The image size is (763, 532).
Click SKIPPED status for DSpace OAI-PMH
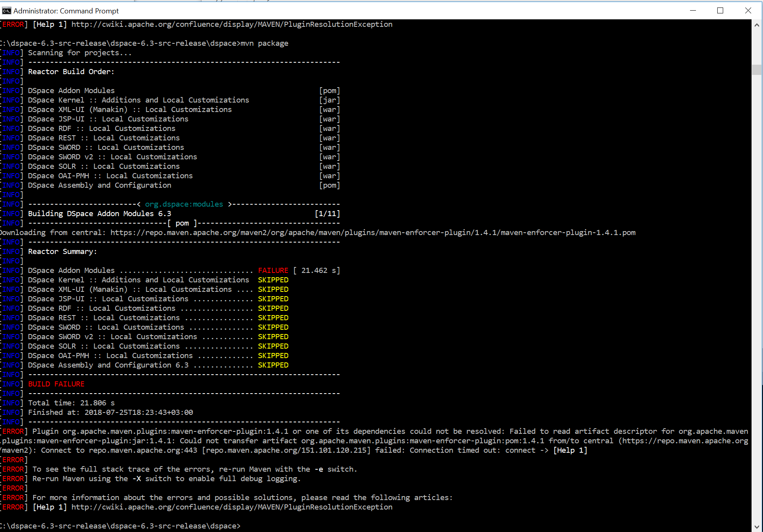(273, 356)
